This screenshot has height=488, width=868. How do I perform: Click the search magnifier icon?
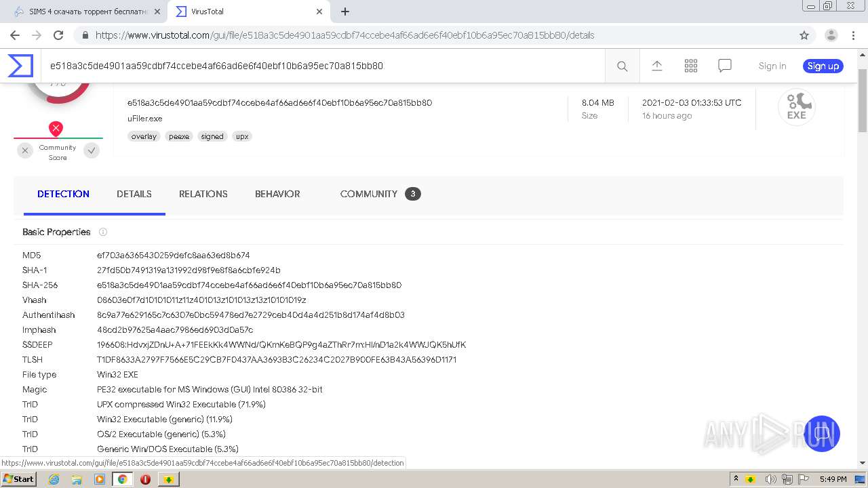click(x=622, y=66)
